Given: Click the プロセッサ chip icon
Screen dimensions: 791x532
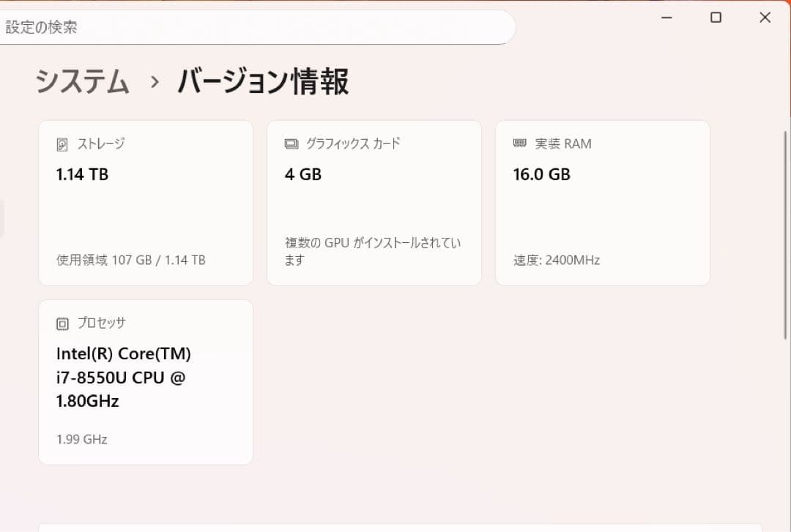Looking at the screenshot, I should pos(62,322).
